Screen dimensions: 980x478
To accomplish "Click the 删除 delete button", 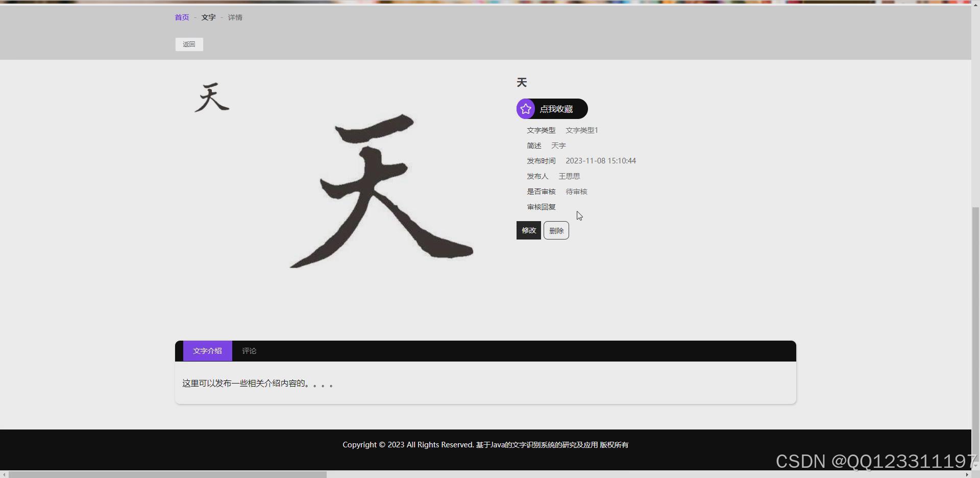I will [x=556, y=230].
